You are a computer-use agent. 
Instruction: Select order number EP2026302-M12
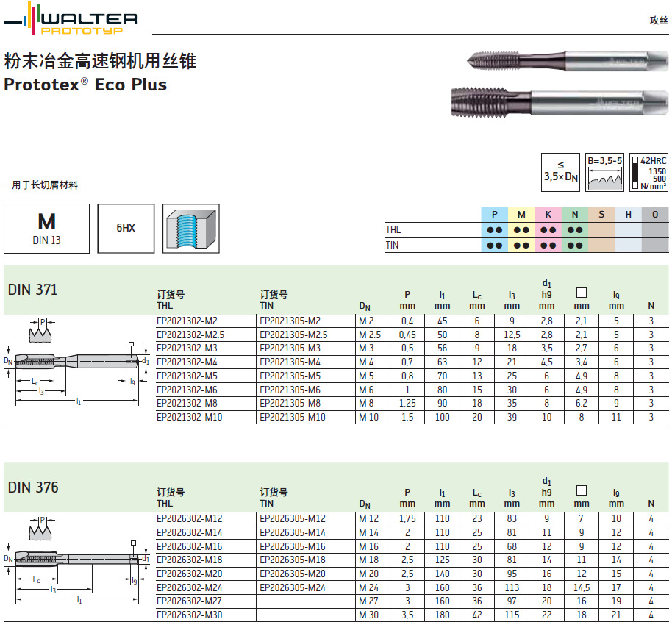click(190, 518)
